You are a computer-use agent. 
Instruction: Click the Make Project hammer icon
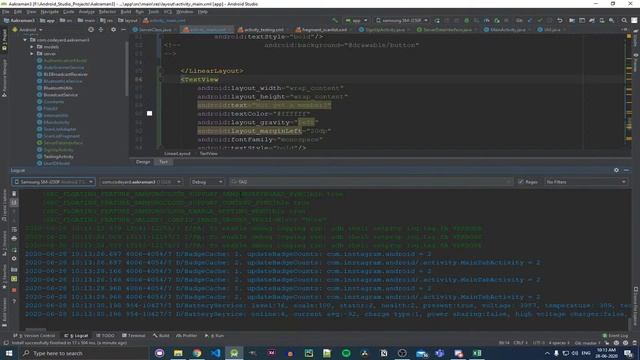335,20
